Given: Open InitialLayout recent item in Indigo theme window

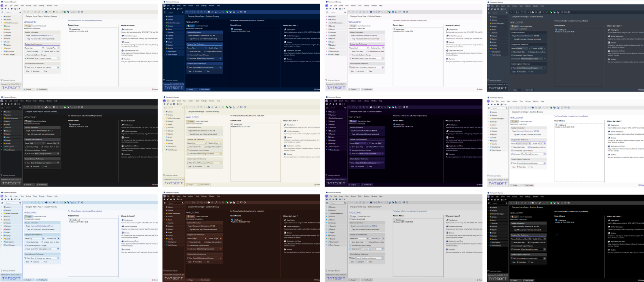Looking at the screenshot, I should coord(400,125).
